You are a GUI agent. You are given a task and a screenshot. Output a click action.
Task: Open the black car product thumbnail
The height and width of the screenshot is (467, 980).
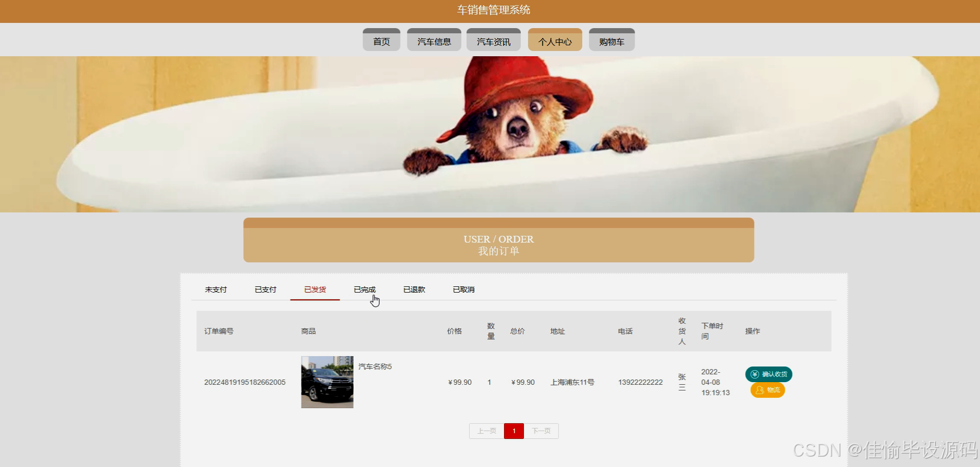coord(327,382)
